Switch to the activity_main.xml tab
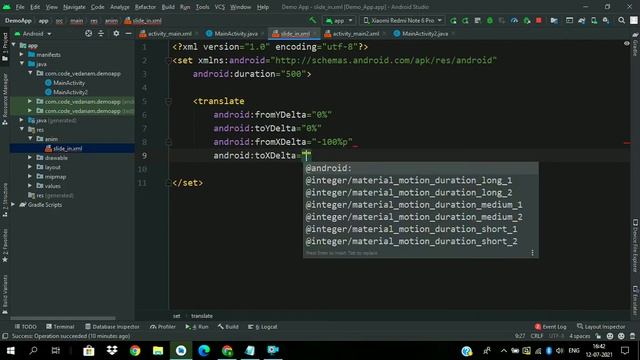 169,33
